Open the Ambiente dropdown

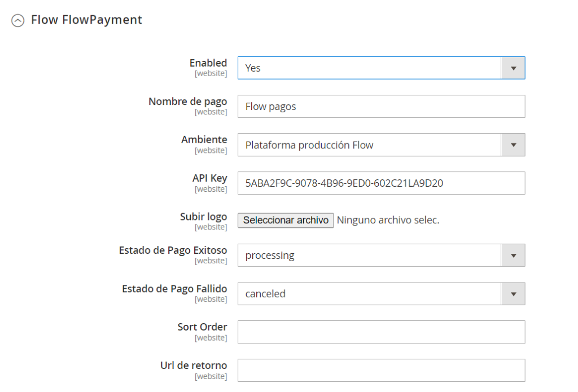381,145
